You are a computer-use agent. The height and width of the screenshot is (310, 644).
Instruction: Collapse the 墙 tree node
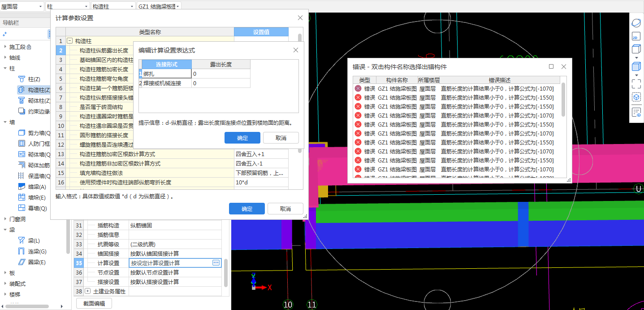pyautogui.click(x=5, y=122)
